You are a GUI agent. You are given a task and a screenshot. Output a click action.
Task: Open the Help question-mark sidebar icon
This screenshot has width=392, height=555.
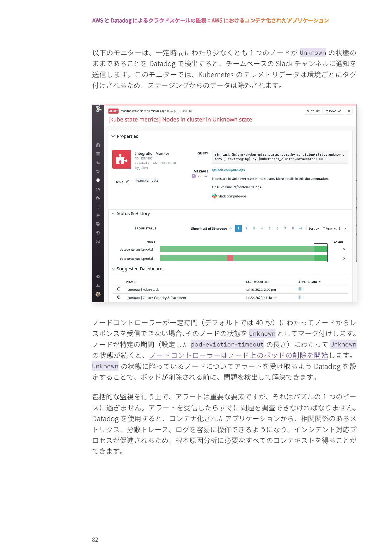point(98,277)
